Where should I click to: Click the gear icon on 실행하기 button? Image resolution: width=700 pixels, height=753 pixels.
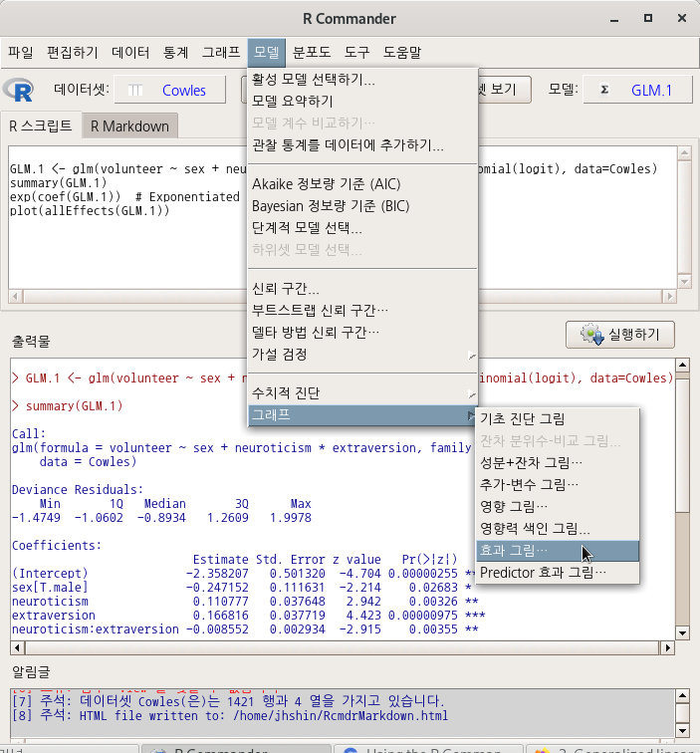coord(592,335)
